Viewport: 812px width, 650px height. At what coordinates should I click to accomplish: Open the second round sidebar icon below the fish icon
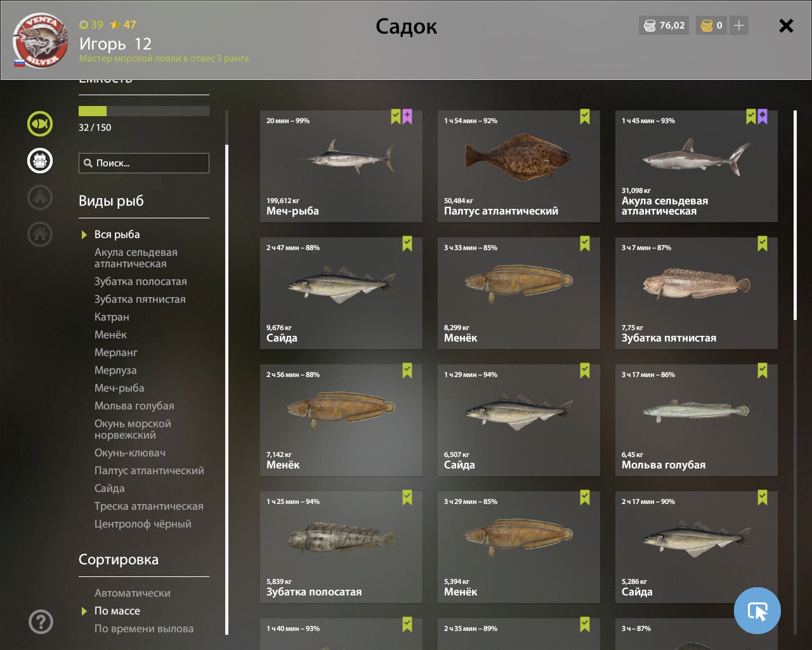(x=40, y=161)
